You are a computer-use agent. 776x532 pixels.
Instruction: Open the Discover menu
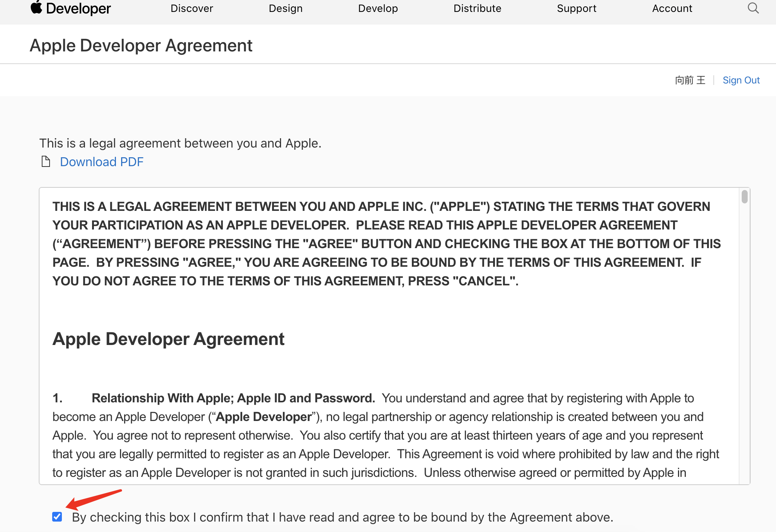pos(192,9)
